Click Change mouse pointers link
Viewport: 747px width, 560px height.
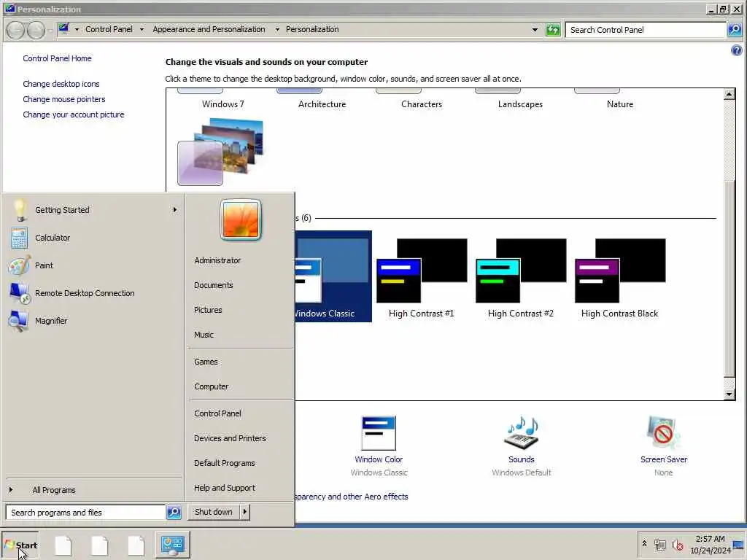coord(64,99)
